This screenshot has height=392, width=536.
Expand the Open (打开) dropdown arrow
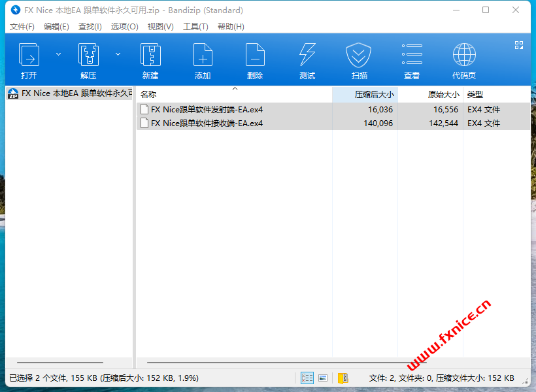pos(58,54)
